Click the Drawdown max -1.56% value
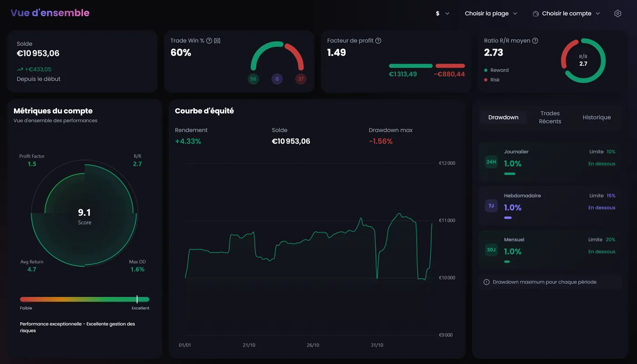This screenshot has height=364, width=637. [x=381, y=141]
